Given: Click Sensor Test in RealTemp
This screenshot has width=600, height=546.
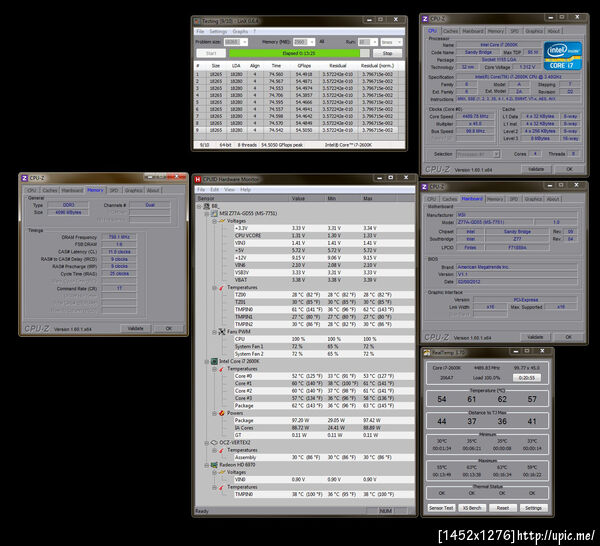Looking at the screenshot, I should [441, 508].
